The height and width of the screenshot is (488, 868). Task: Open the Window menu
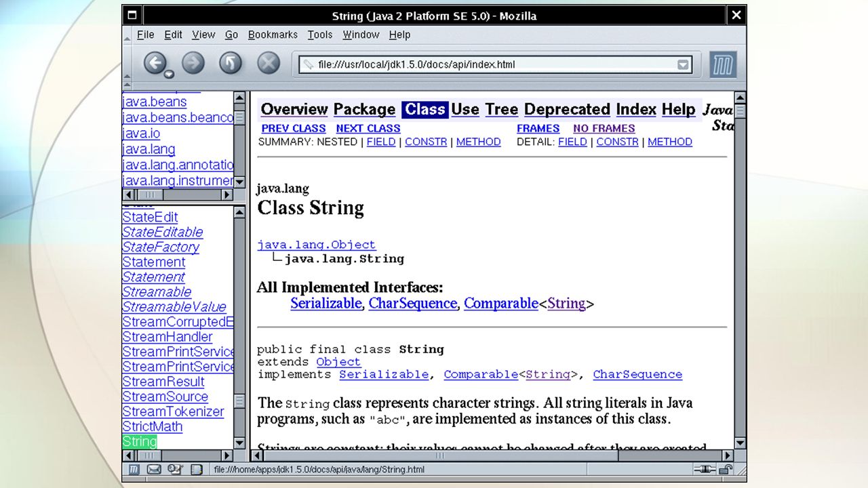(x=361, y=35)
